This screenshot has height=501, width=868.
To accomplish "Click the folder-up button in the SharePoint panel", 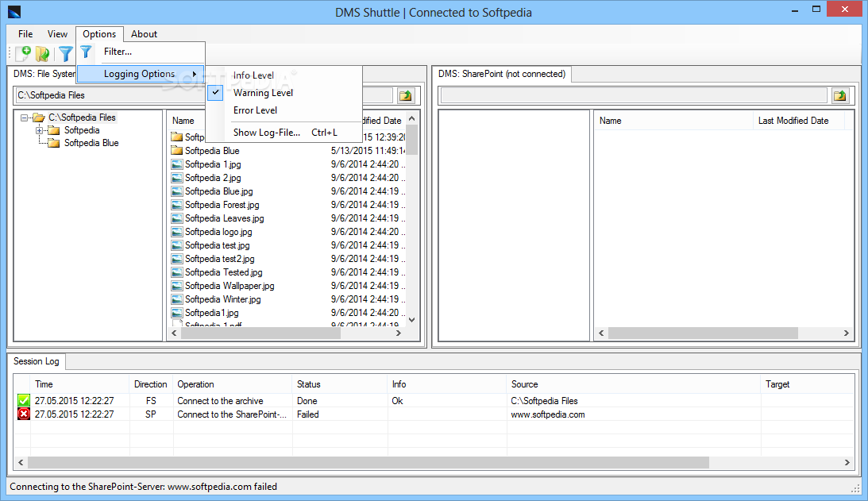I will pyautogui.click(x=839, y=95).
